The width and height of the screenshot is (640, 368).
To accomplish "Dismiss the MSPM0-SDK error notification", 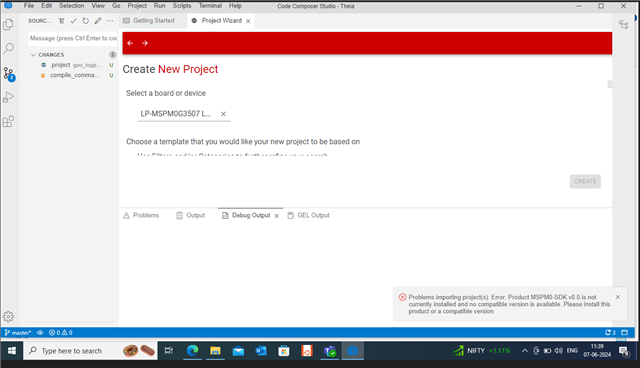I will pos(618,297).
